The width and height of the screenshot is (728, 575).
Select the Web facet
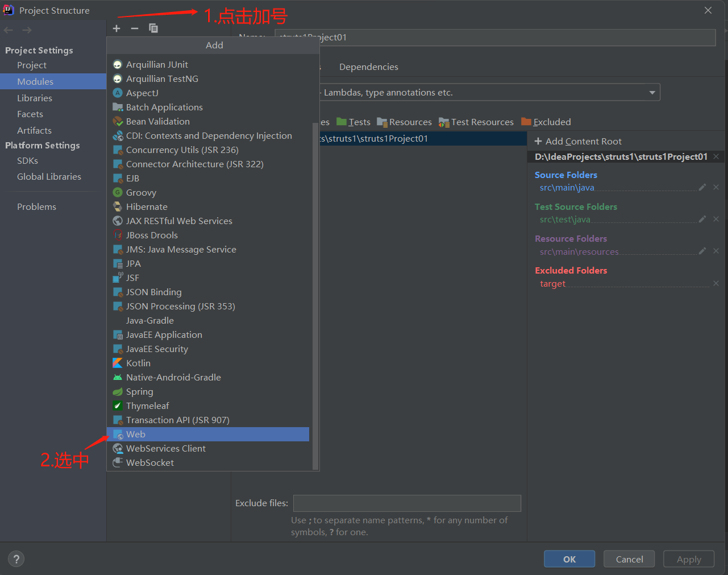click(208, 435)
